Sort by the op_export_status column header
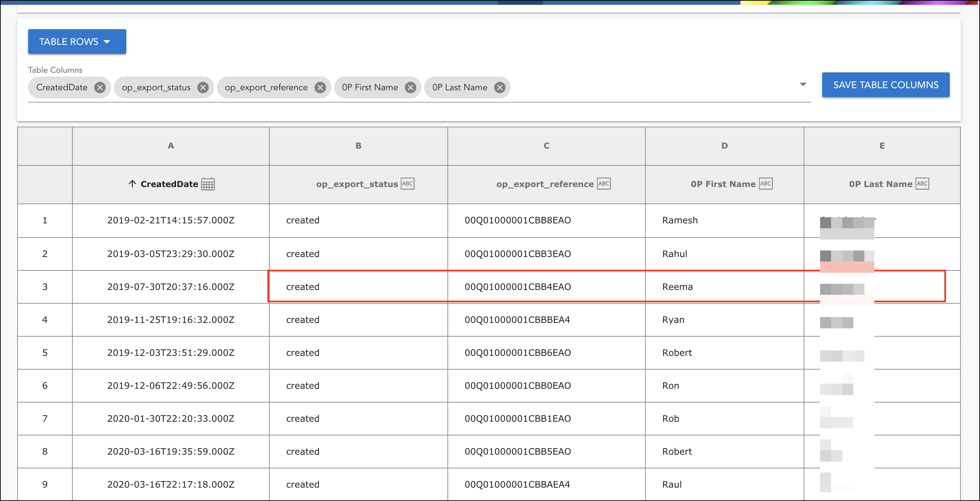 [357, 184]
